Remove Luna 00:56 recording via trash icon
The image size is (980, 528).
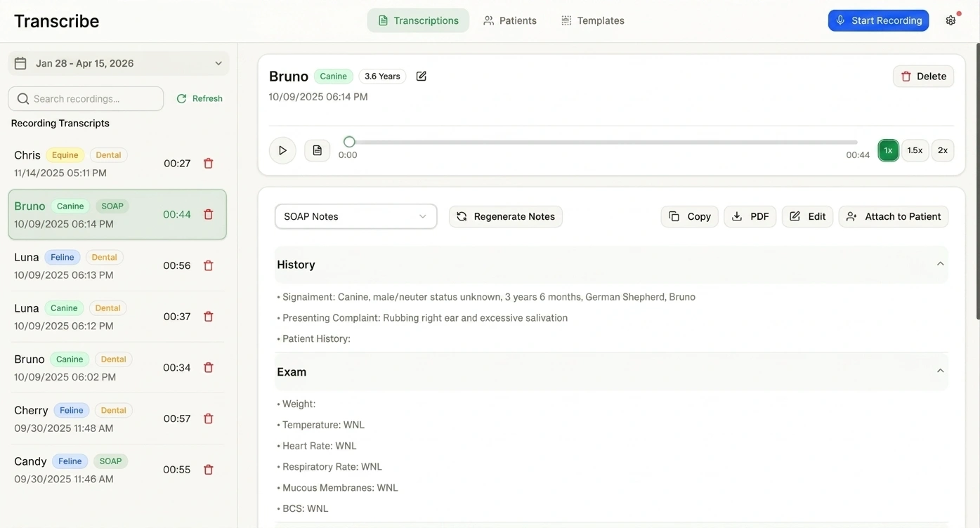pyautogui.click(x=209, y=265)
